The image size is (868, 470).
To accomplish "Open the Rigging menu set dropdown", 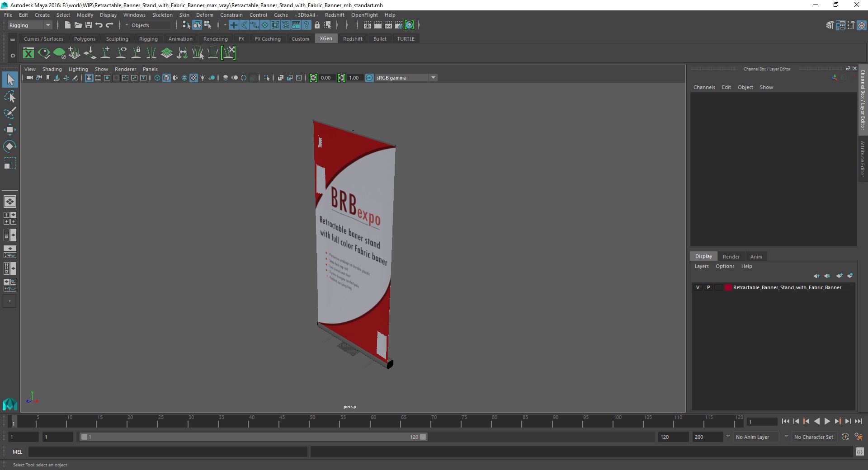I will (30, 25).
